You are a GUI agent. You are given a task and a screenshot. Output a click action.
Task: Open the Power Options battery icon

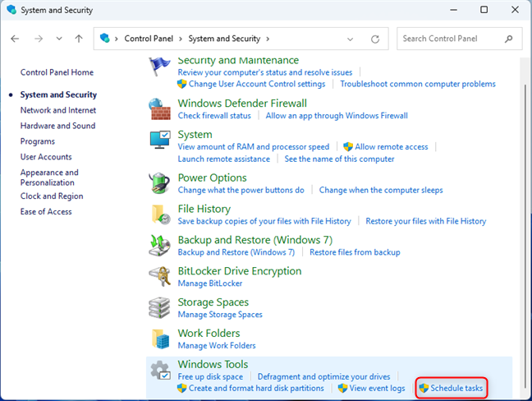click(x=159, y=183)
